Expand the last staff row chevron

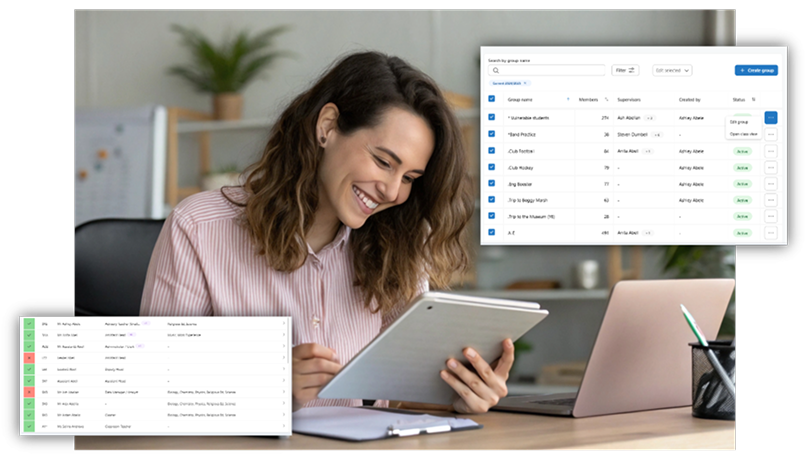pos(284,426)
